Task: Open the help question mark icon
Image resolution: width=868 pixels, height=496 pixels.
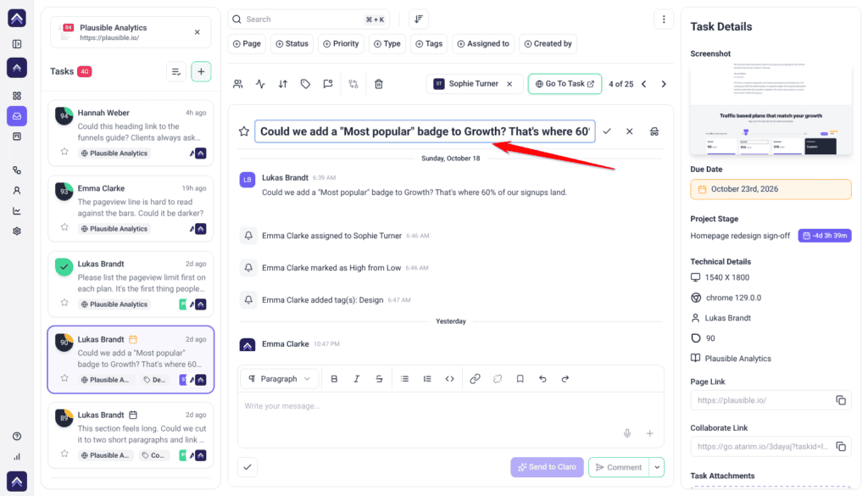Action: click(x=17, y=436)
